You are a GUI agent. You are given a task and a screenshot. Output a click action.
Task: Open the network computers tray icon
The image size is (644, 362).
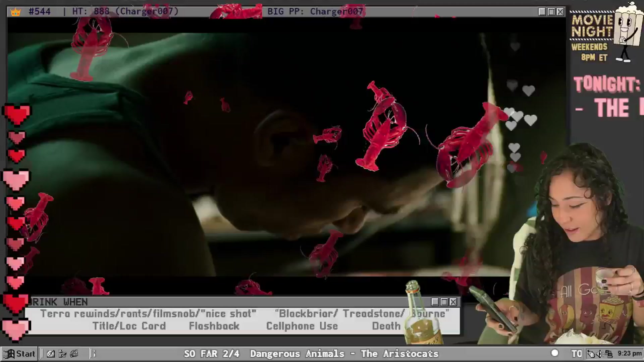(x=609, y=354)
